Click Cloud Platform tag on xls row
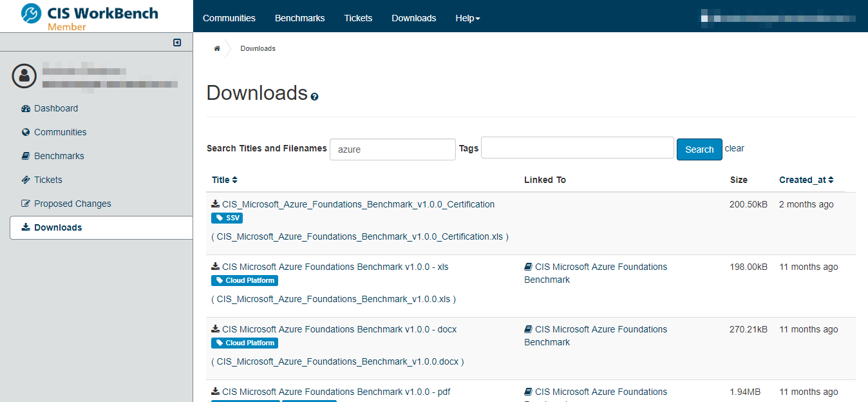 click(245, 280)
